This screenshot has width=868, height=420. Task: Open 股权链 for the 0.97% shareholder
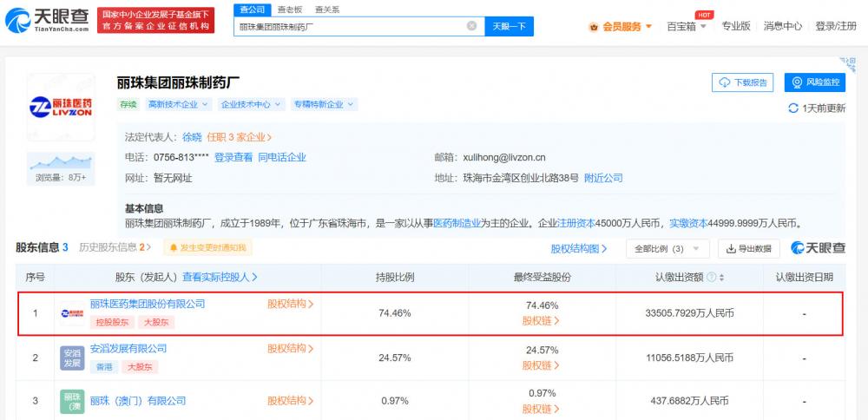point(541,409)
